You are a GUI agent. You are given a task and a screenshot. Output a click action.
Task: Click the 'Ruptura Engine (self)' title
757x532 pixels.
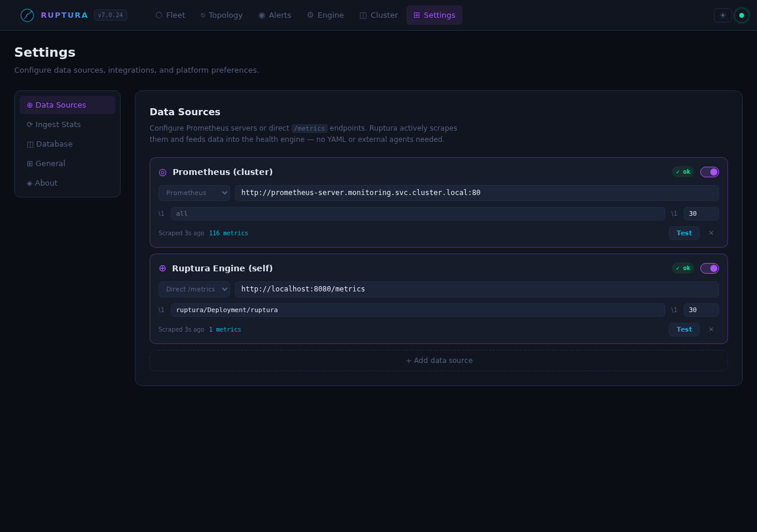pyautogui.click(x=222, y=268)
